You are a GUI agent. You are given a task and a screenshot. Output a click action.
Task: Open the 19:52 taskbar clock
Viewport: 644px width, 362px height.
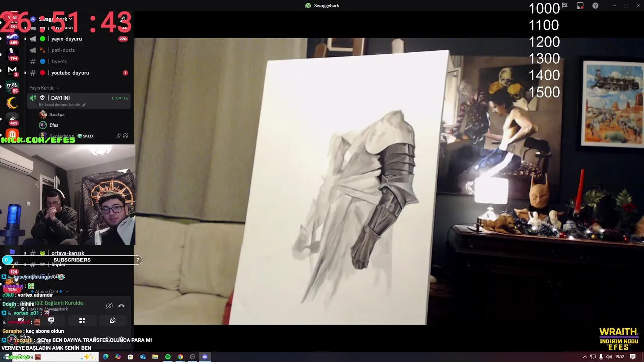tap(620, 357)
